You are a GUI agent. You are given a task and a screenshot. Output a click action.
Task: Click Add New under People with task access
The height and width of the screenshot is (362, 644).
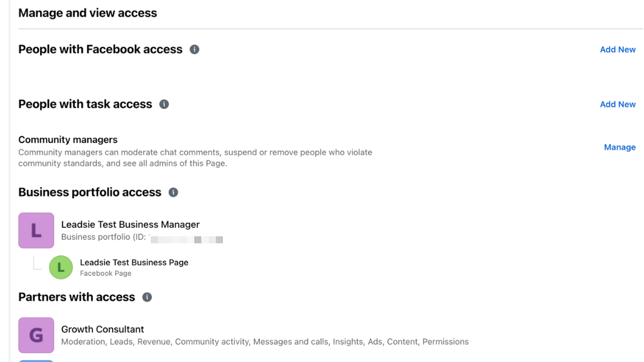pyautogui.click(x=617, y=104)
